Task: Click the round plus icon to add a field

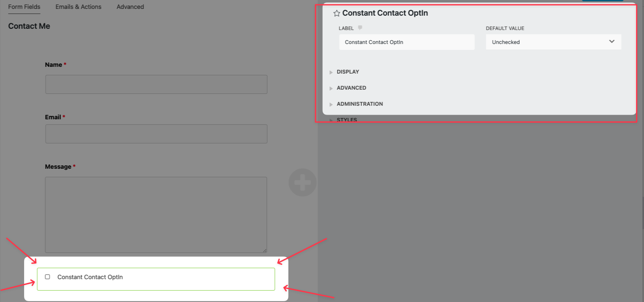Action: coord(302,182)
